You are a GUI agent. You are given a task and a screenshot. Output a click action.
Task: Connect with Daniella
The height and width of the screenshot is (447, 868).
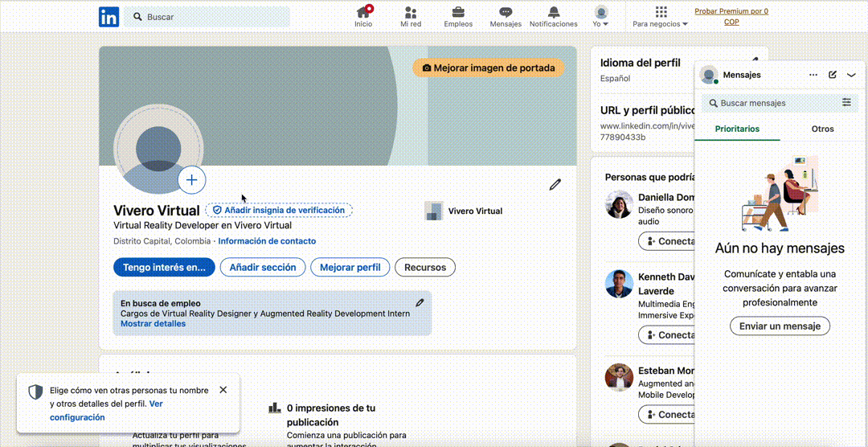tap(666, 241)
